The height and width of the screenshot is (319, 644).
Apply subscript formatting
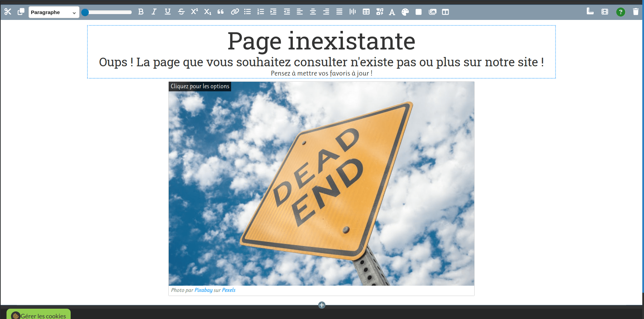click(207, 12)
